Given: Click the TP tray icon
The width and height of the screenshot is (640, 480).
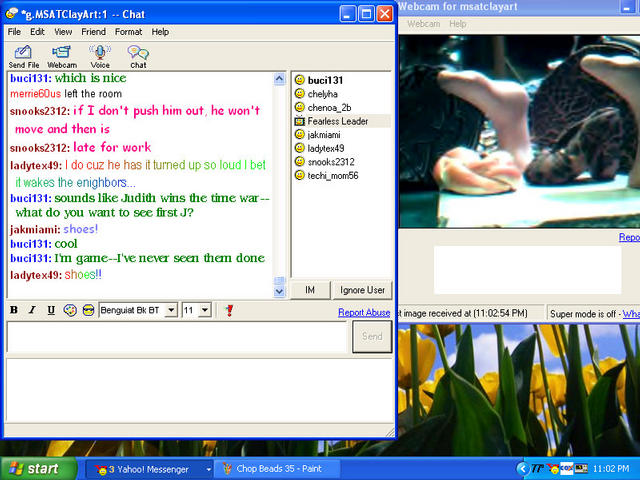Looking at the screenshot, I should click(537, 469).
